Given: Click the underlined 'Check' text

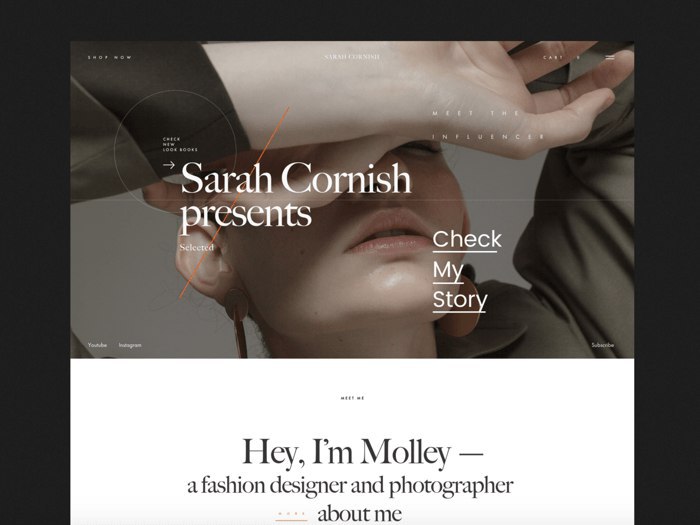Looking at the screenshot, I should pos(467,240).
